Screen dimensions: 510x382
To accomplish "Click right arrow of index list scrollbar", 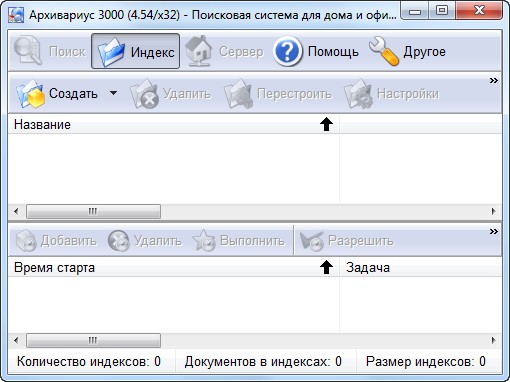I will point(494,211).
